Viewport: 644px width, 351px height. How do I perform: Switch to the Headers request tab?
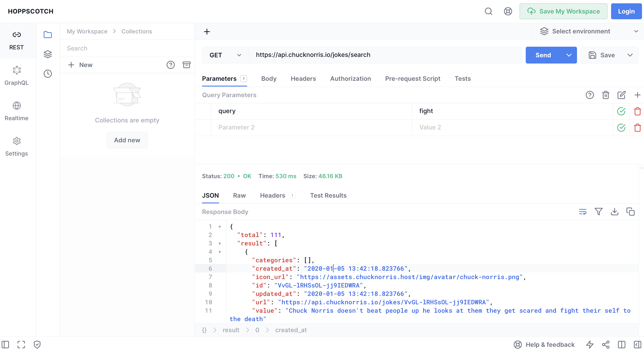303,79
